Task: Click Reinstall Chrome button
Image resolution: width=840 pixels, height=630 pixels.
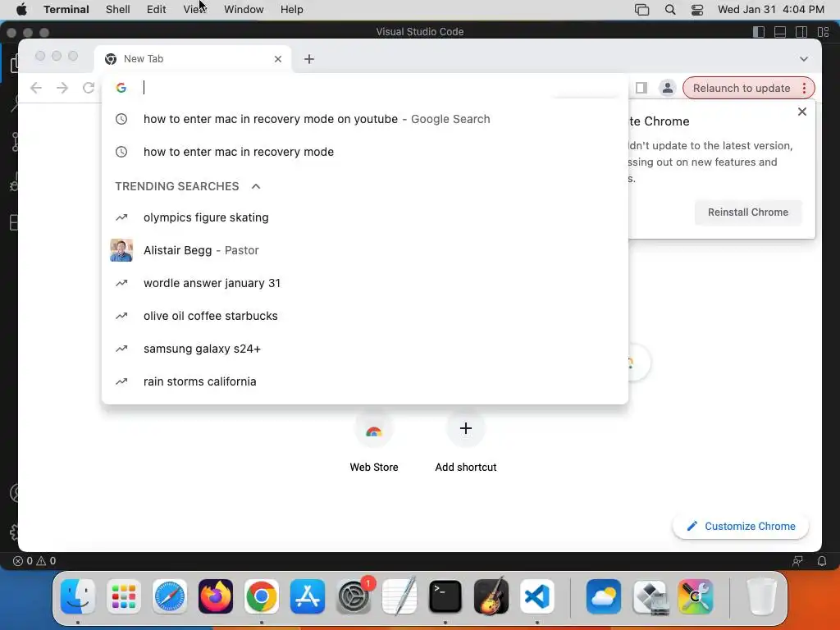Action: (x=748, y=212)
